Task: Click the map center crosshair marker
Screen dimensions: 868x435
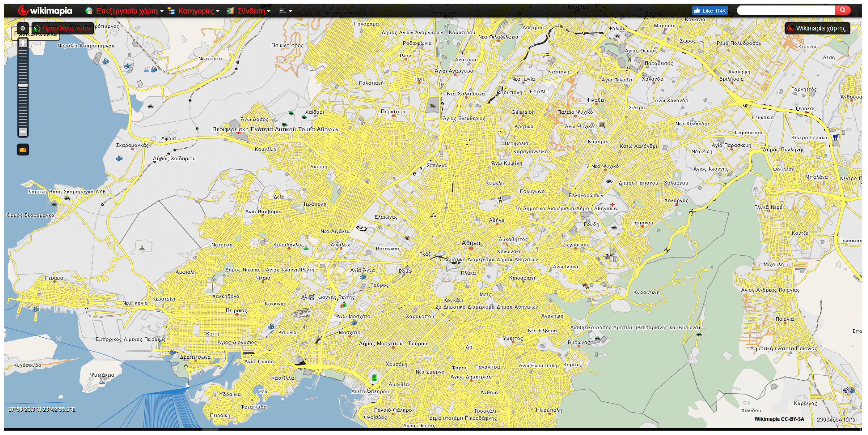Action: [x=433, y=216]
